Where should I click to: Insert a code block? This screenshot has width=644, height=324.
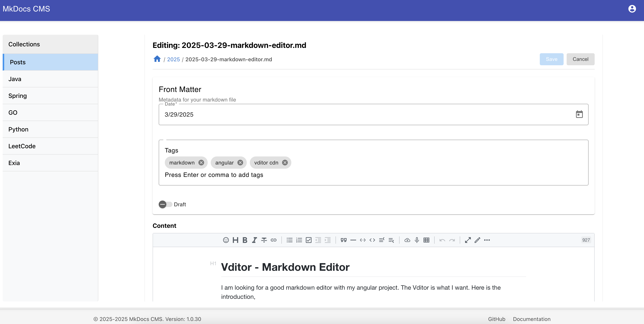tap(363, 240)
